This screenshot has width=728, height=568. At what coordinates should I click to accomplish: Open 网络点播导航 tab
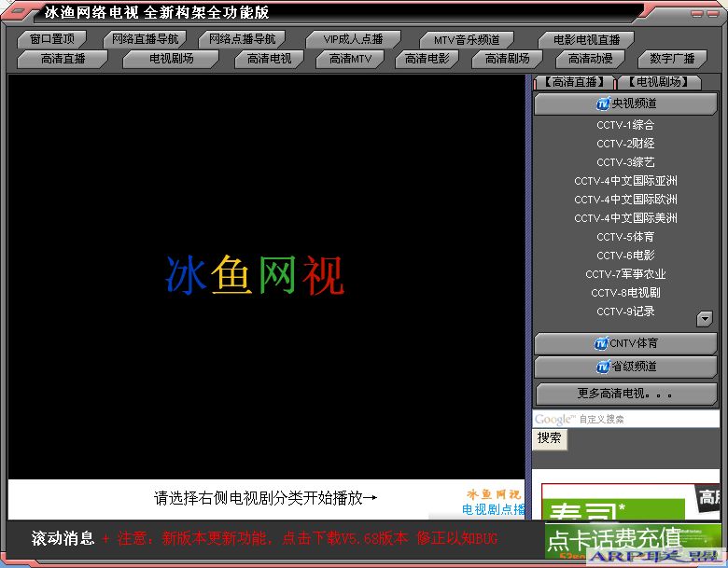click(242, 39)
